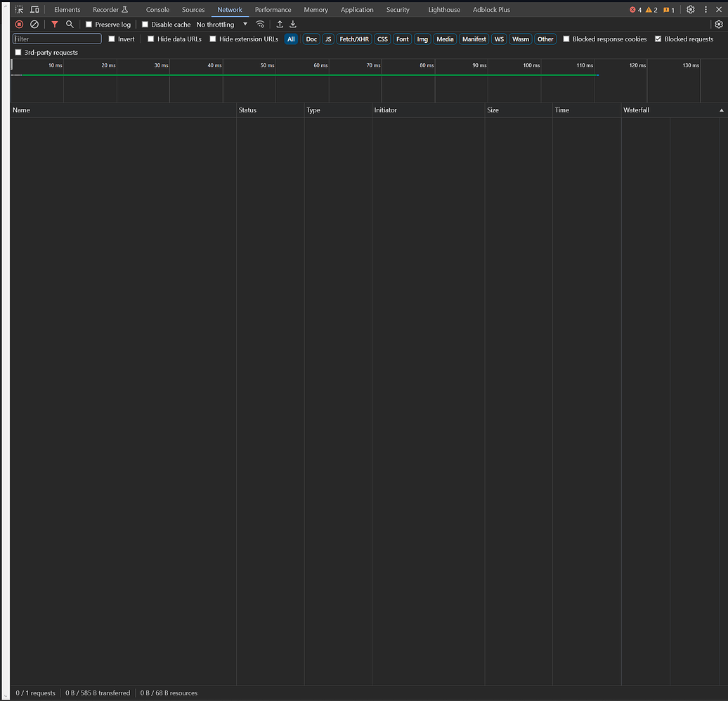Stop recording network log
The image size is (728, 701).
coord(19,24)
